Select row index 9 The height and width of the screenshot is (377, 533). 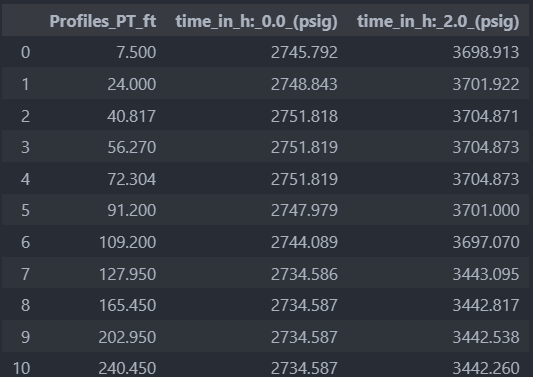point(25,337)
